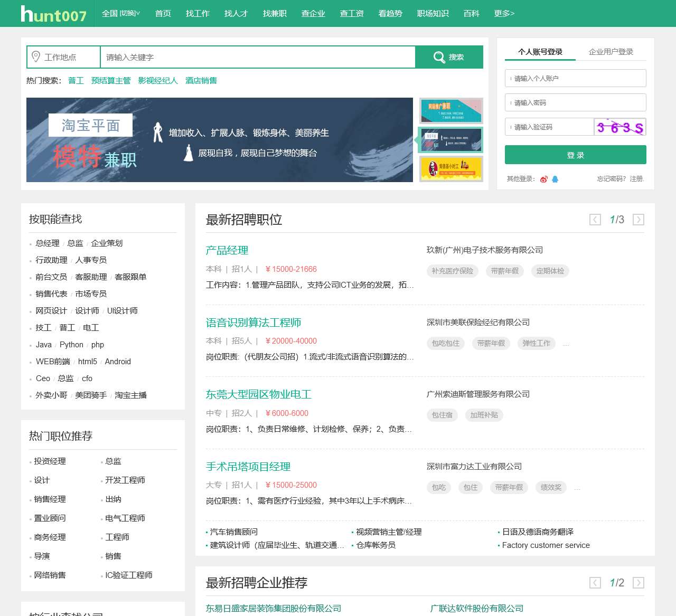Viewport: 676px width, 616px height.
Task: Click the location pin icon in search bar
Action: (x=36, y=56)
